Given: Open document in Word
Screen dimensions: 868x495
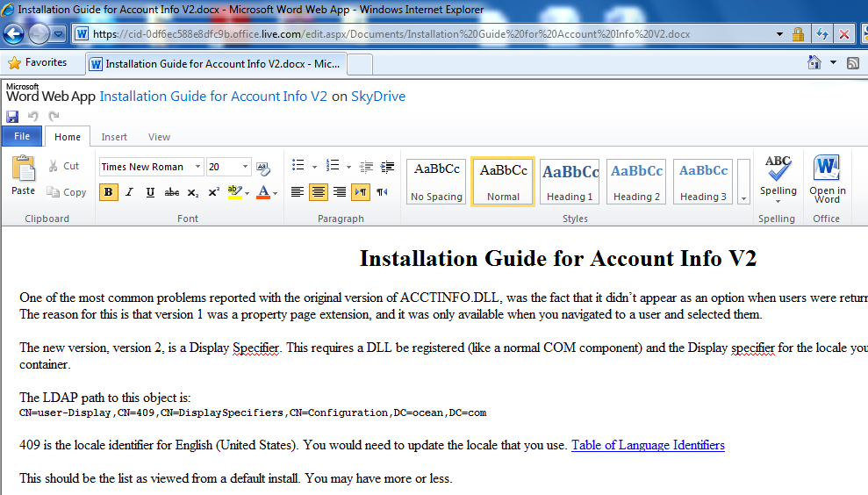Looking at the screenshot, I should [x=827, y=179].
